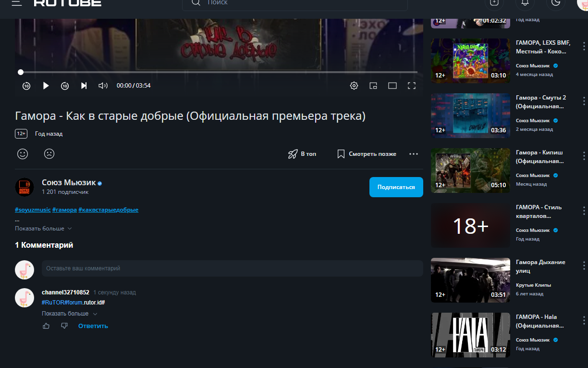
Task: Open hashtag #каквстарыедобрые
Action: tap(108, 210)
